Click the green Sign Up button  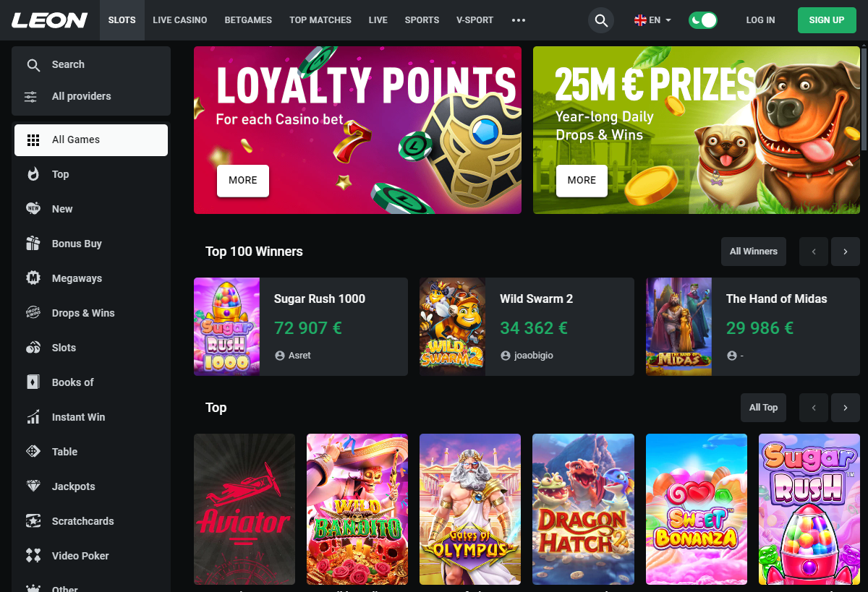pyautogui.click(x=827, y=20)
